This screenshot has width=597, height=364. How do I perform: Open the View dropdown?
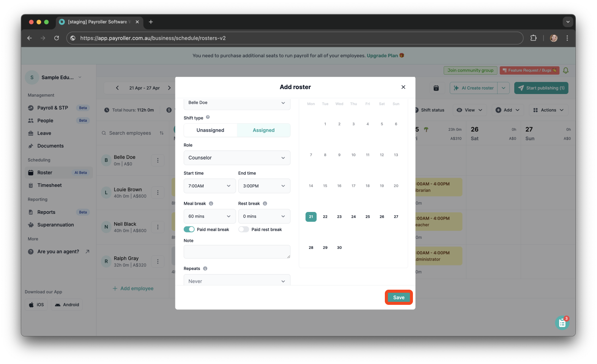click(x=469, y=110)
